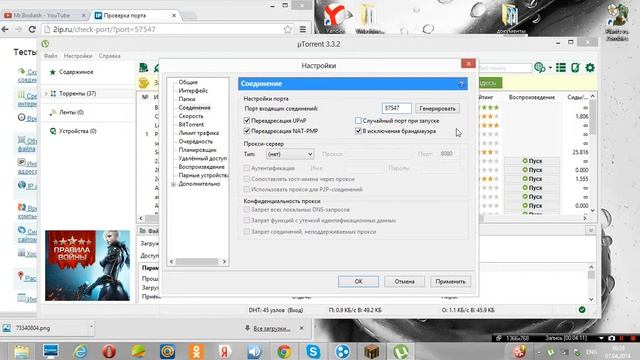Open Справка menu in µTorrent
This screenshot has width=640, height=360.
pos(109,56)
